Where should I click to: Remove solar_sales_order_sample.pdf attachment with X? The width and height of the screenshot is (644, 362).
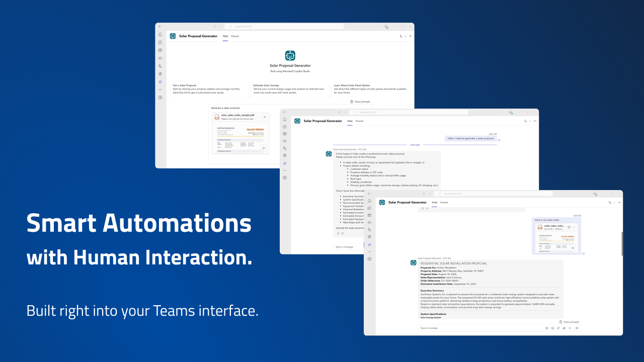pyautogui.click(x=265, y=117)
